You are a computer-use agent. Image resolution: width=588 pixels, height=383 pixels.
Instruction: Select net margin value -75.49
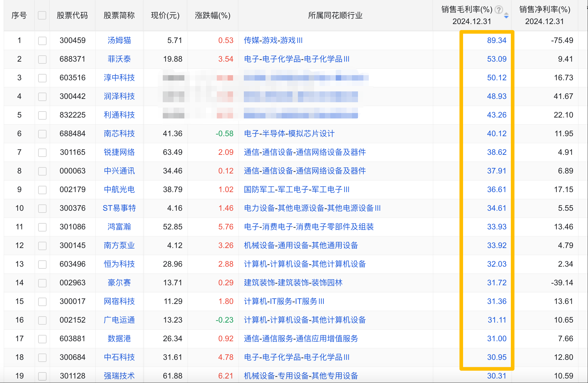[x=562, y=40]
